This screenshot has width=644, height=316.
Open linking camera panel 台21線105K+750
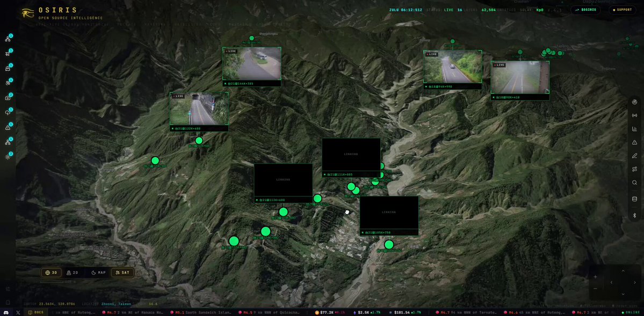coord(389,216)
